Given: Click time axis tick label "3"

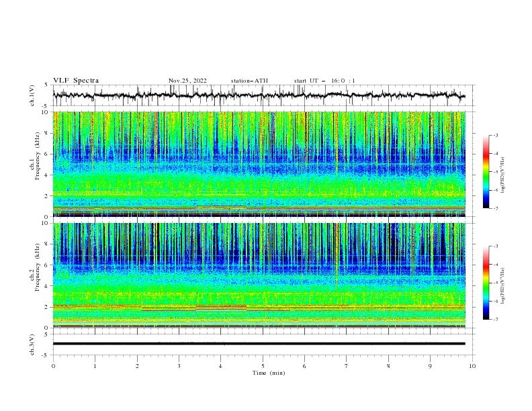Looking at the screenshot, I should click(x=179, y=366).
